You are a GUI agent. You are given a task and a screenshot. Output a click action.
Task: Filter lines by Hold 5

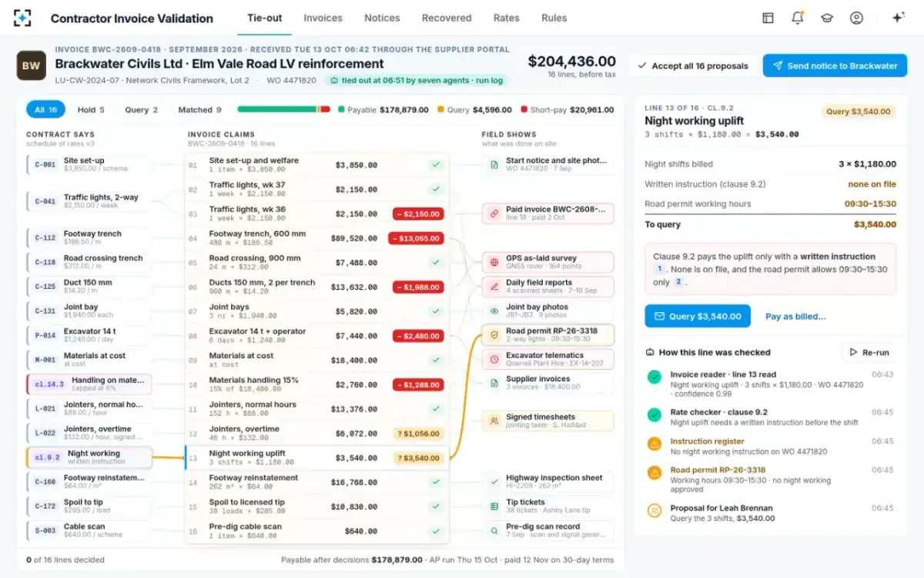(91, 109)
